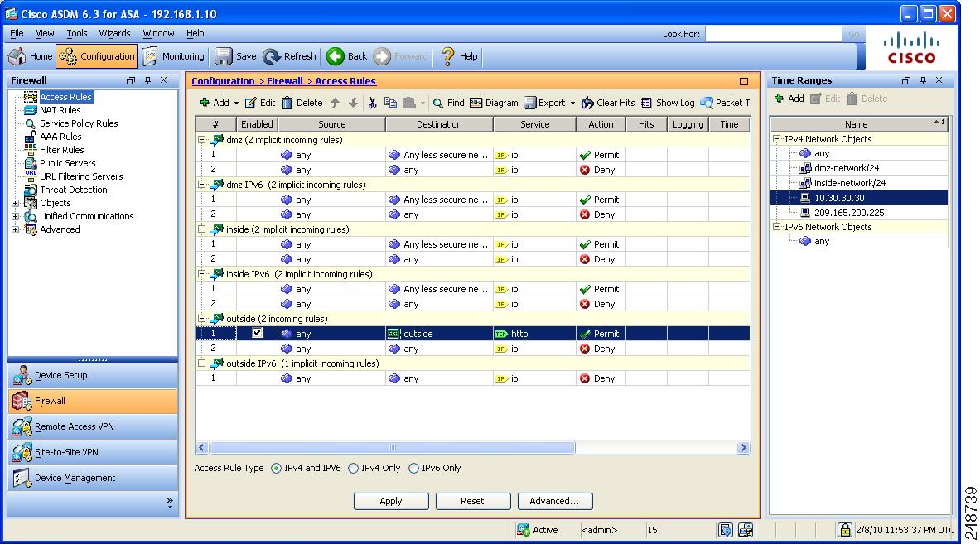This screenshot has width=980, height=544.
Task: Open Service Policy Rules tree item
Action: point(79,123)
